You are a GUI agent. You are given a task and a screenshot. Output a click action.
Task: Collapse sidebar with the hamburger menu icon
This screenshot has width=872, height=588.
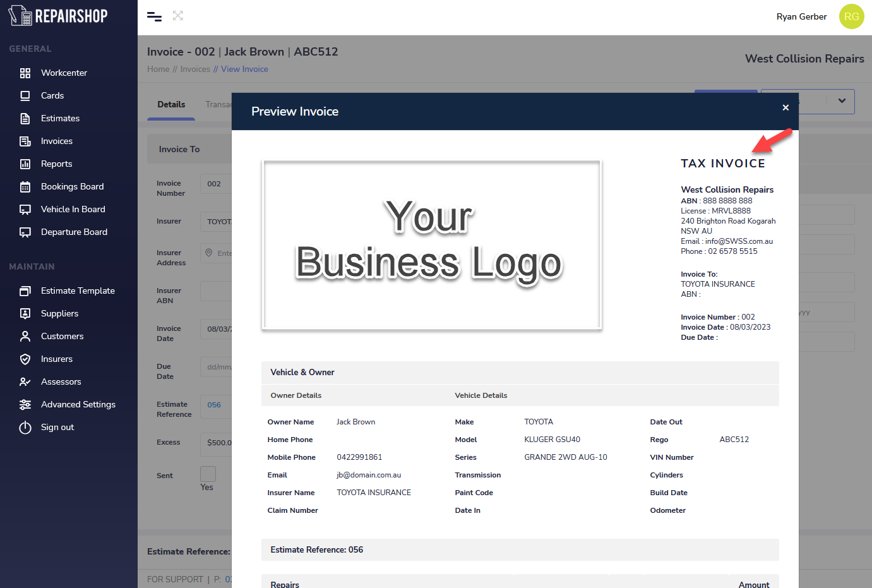point(154,16)
